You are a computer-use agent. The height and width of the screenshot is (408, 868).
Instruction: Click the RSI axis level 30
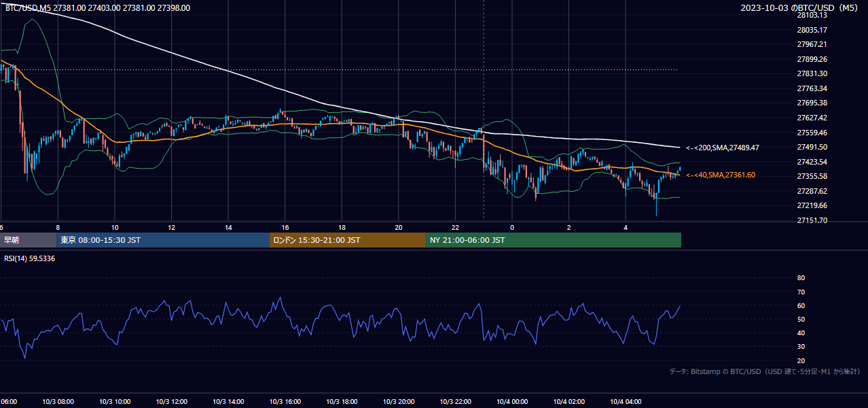point(801,347)
